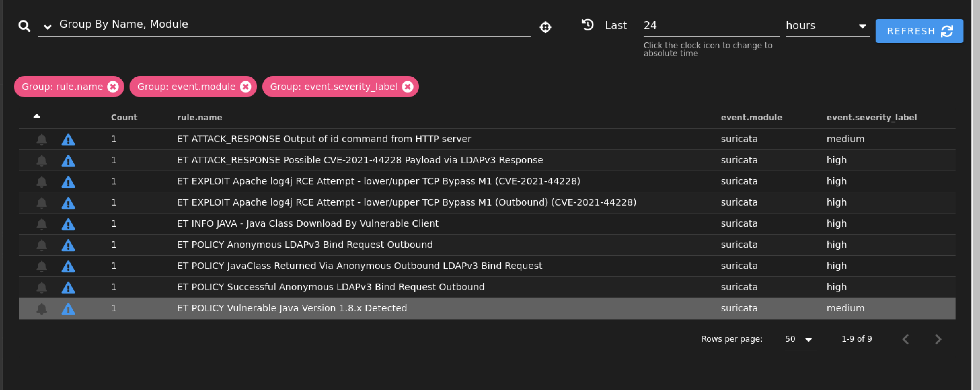Open the hours time unit dropdown
Image resolution: width=980 pixels, height=390 pixels.
(x=827, y=25)
